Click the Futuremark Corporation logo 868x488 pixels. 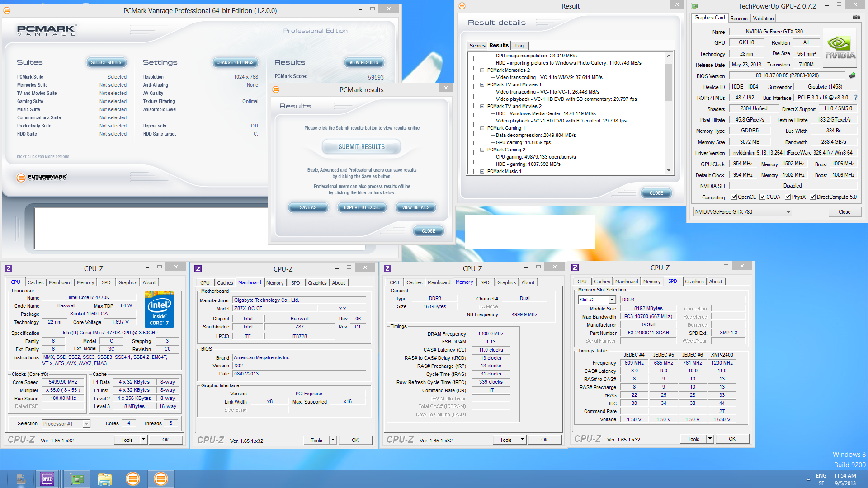(42, 177)
